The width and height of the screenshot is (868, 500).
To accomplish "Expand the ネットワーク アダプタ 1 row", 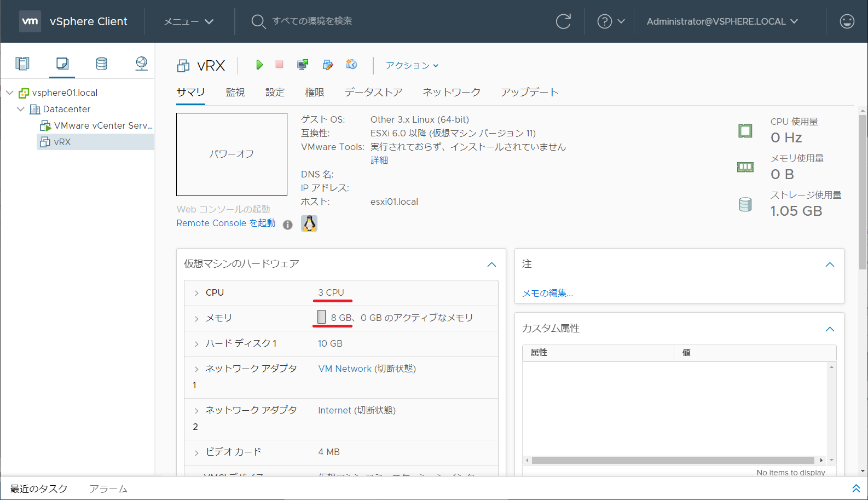I will click(196, 369).
